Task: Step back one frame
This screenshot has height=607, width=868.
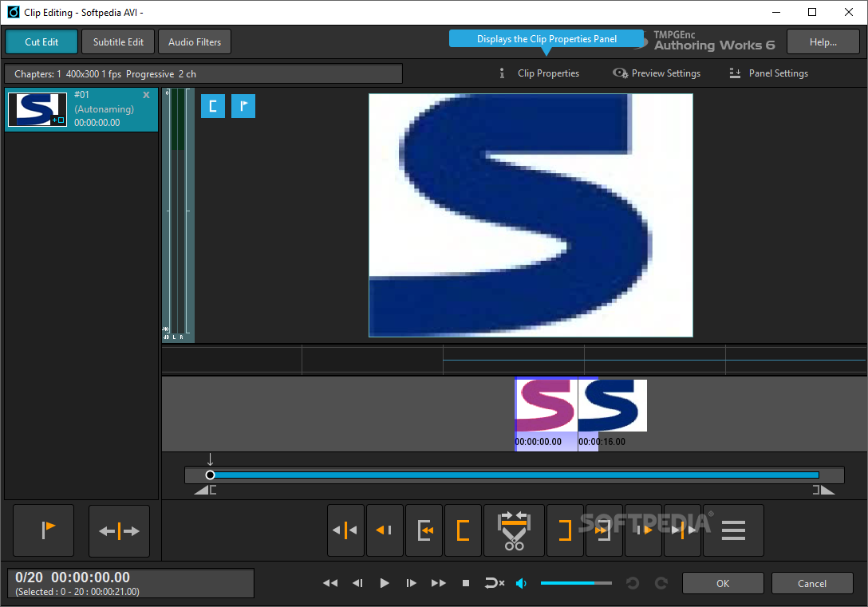Action: click(x=357, y=582)
